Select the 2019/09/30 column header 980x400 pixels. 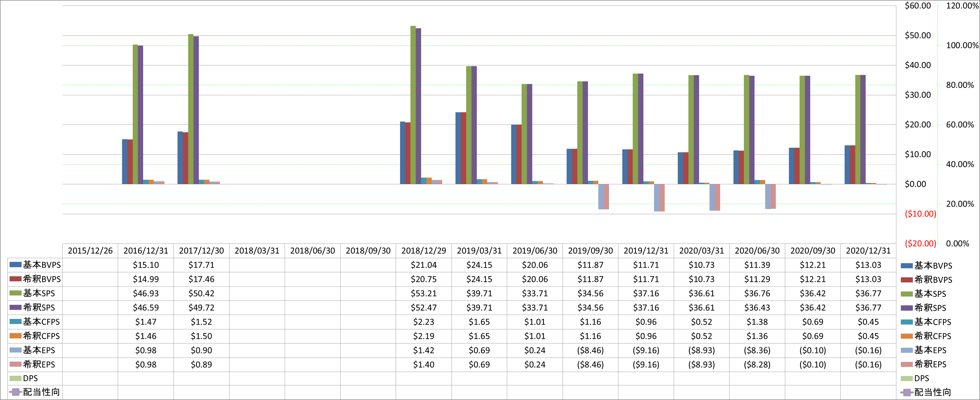pyautogui.click(x=590, y=251)
